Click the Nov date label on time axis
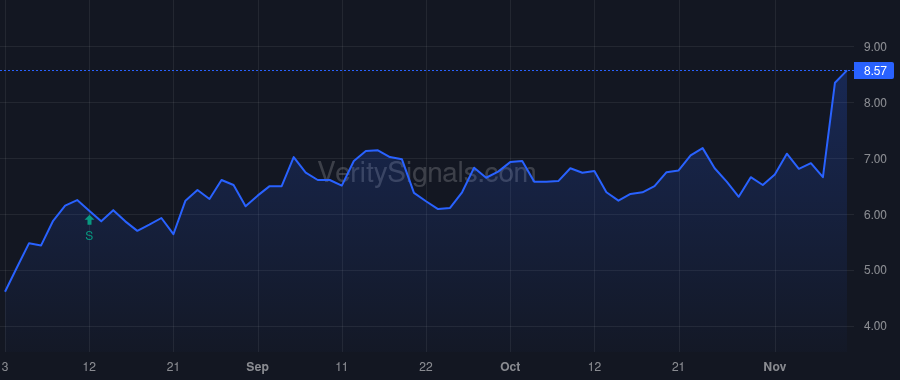Screen dimensions: 900x380 774,367
